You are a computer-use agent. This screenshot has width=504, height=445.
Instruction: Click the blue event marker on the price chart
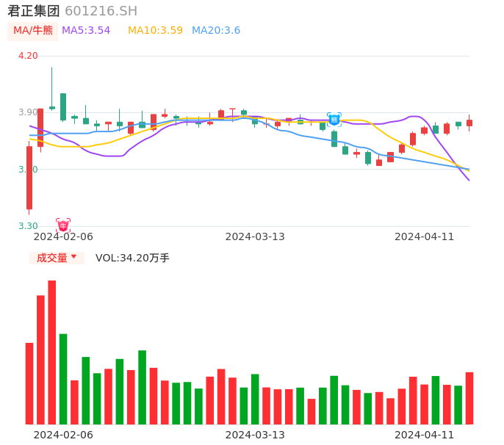[334, 119]
